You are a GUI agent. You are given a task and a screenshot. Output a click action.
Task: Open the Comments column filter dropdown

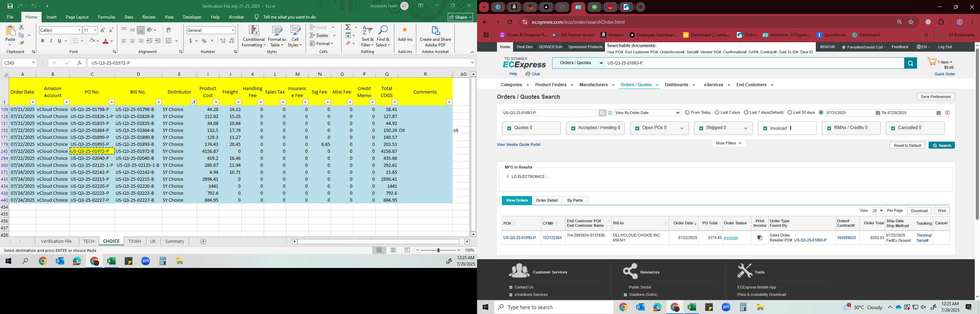point(449,102)
